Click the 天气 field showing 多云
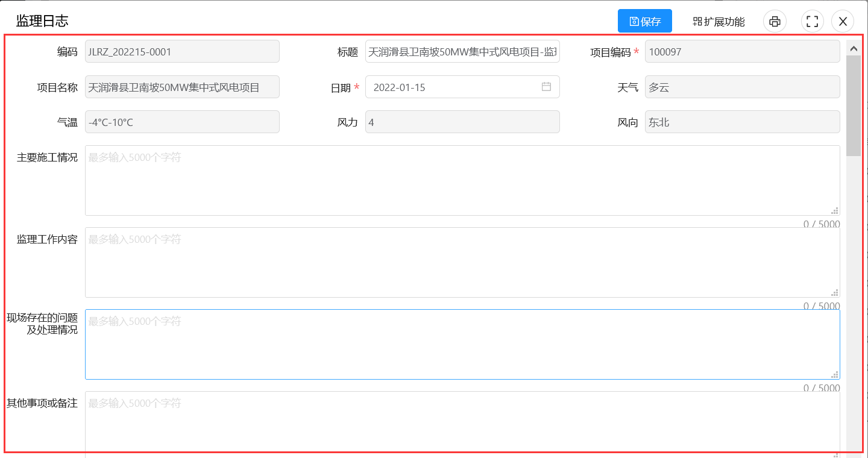This screenshot has height=458, width=868. coord(742,87)
